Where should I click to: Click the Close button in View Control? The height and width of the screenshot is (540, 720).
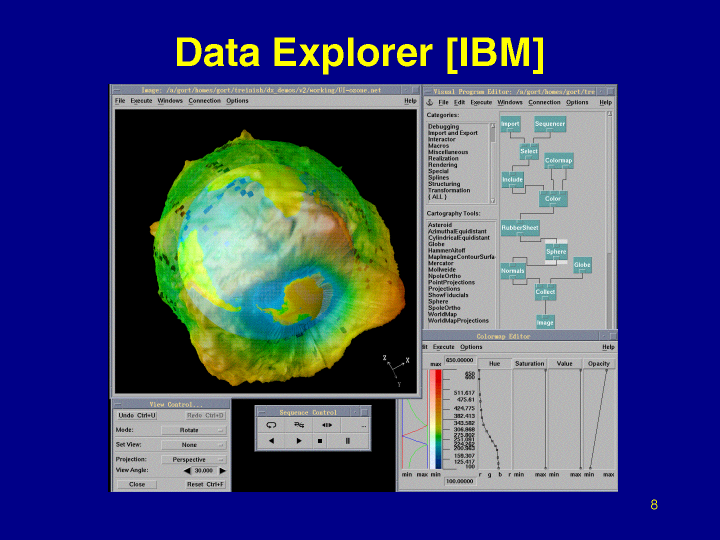[137, 484]
